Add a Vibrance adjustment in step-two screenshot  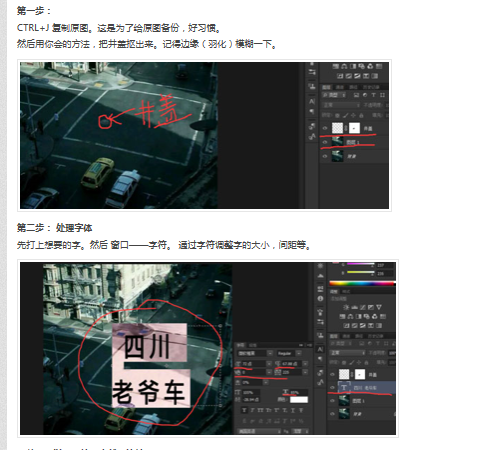tap(379, 307)
